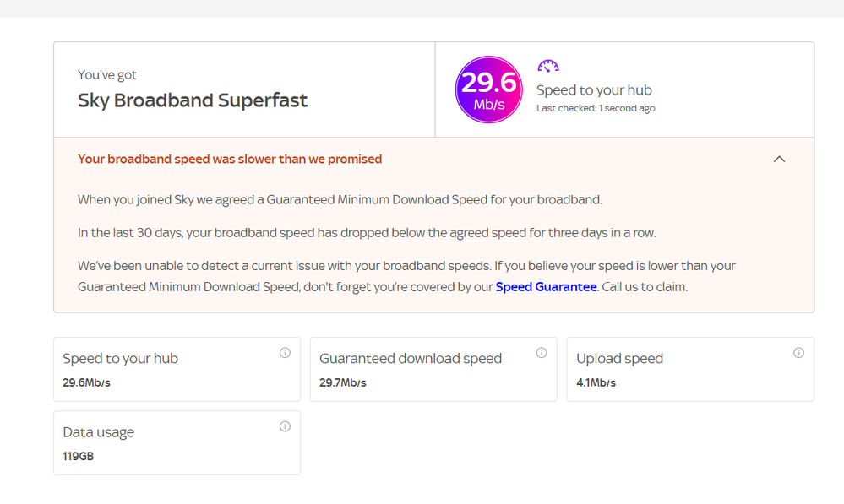Image resolution: width=844 pixels, height=504 pixels.
Task: Click the info icon on Speed to your hub card
Action: 285,353
